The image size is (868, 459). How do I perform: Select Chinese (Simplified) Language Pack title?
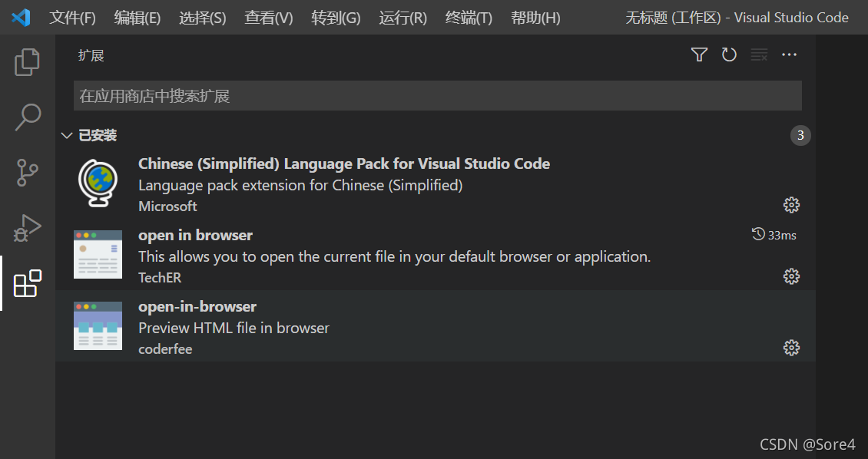coord(344,163)
